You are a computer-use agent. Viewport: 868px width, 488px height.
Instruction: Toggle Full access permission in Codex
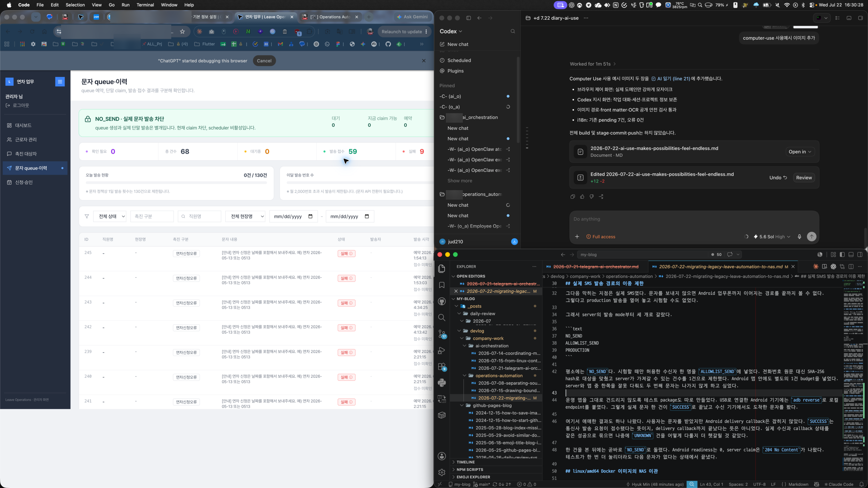point(601,237)
